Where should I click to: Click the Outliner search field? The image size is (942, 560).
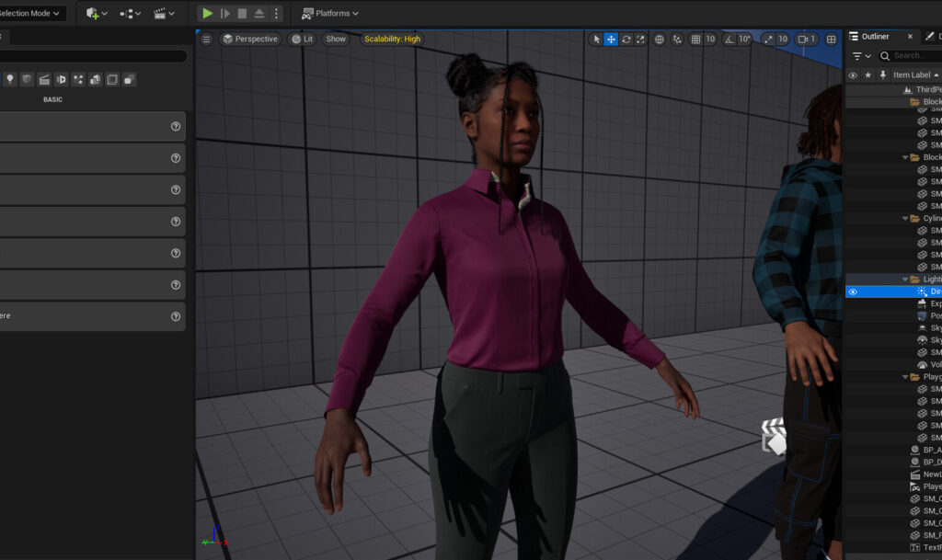(911, 55)
